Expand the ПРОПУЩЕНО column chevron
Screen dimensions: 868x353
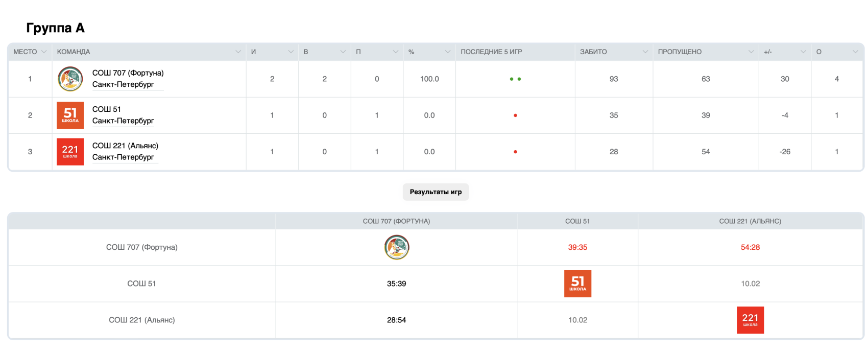point(751,52)
